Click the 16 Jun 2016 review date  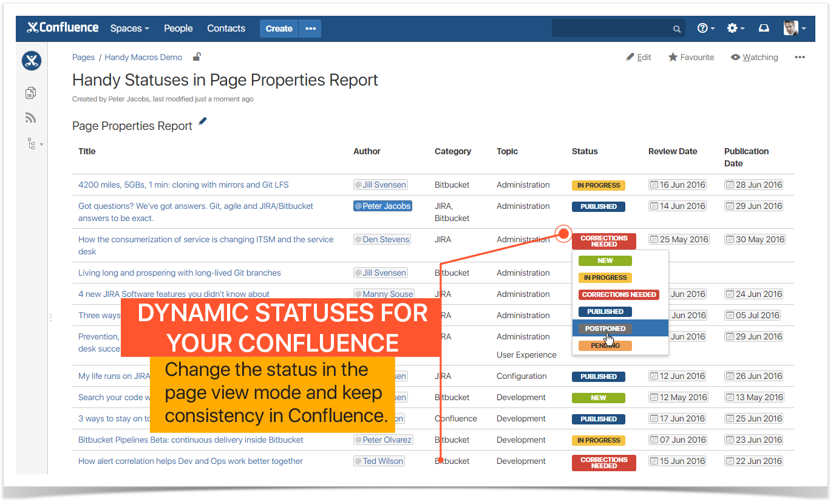(x=677, y=185)
